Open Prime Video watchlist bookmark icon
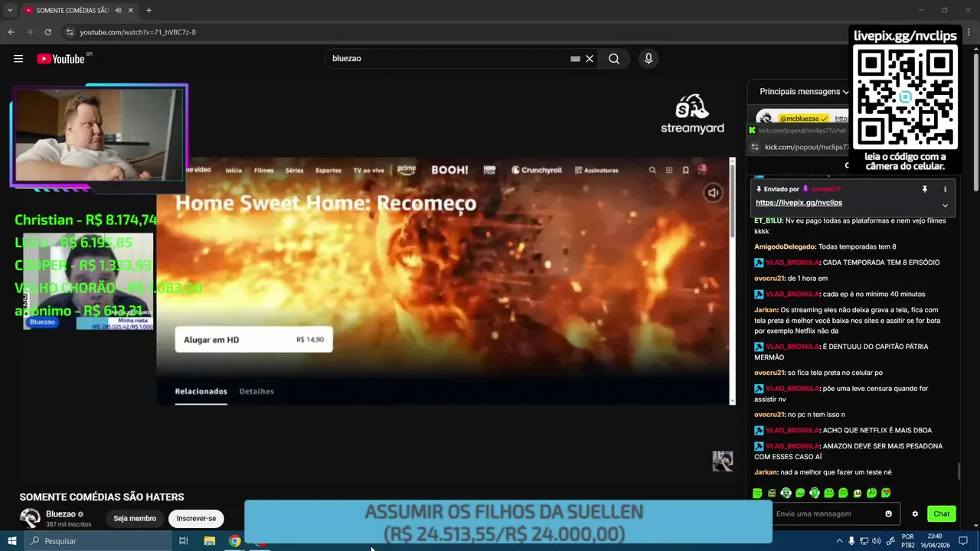Image resolution: width=980 pixels, height=551 pixels. [685, 170]
